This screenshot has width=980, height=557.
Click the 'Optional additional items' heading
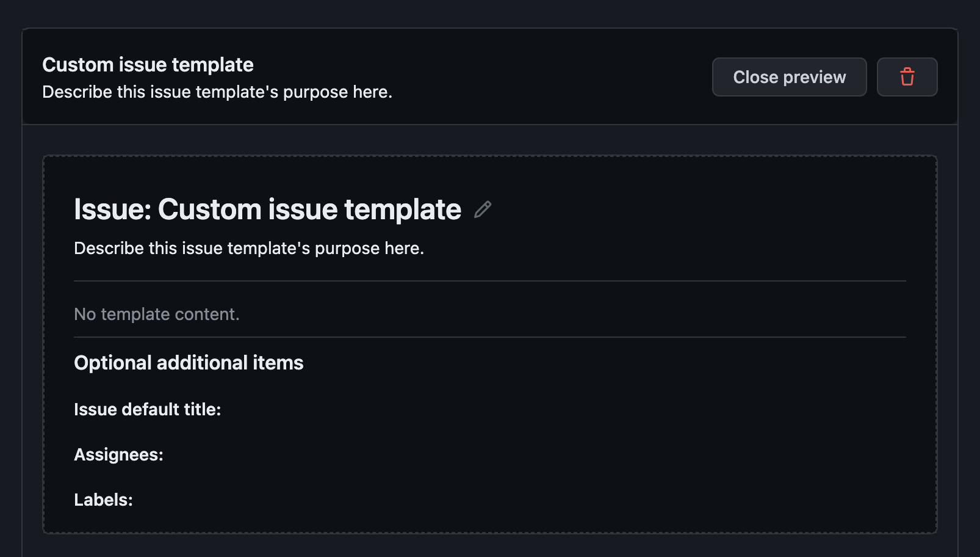[x=189, y=362]
